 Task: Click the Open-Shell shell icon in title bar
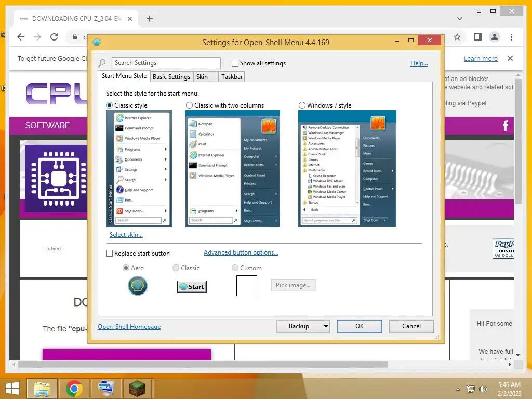click(x=97, y=42)
